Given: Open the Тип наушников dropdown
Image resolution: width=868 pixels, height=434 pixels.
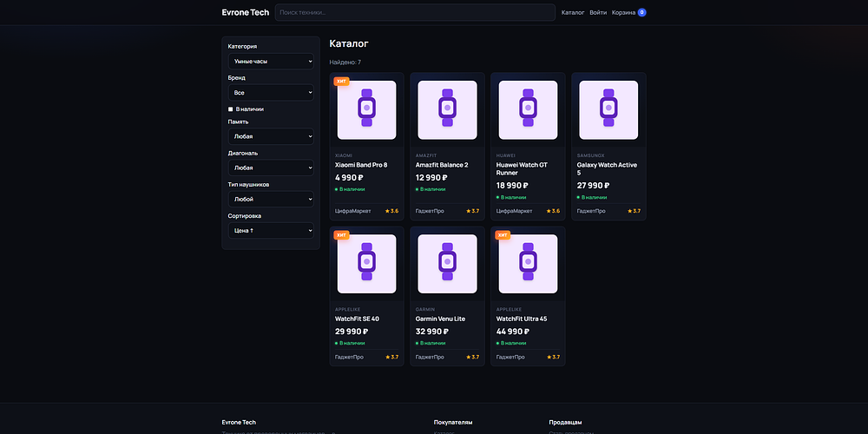Looking at the screenshot, I should coord(271,199).
